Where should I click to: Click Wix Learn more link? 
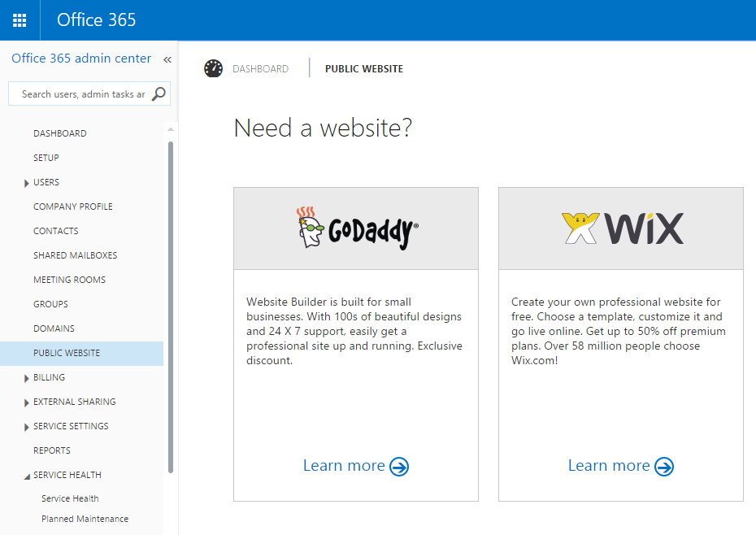pyautogui.click(x=609, y=466)
